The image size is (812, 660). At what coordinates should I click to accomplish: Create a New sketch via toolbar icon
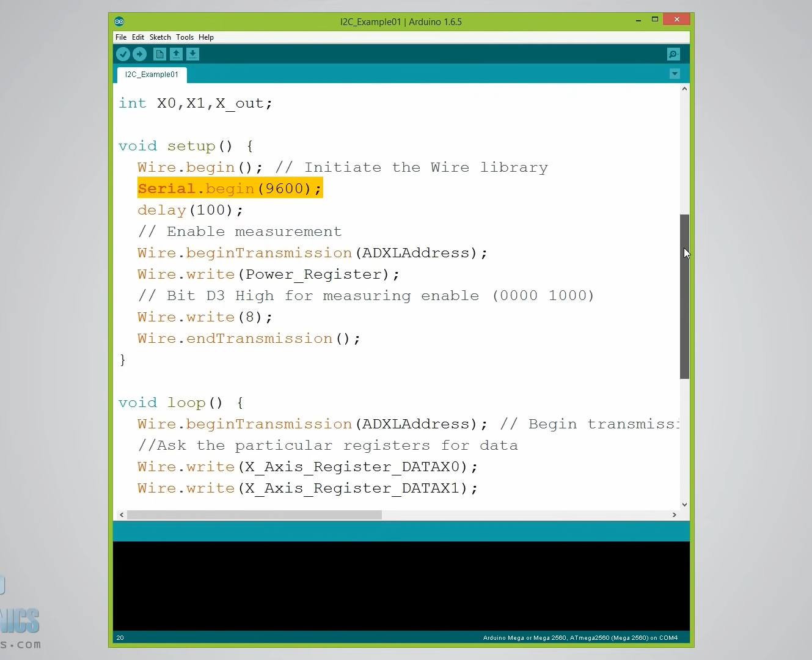click(159, 54)
